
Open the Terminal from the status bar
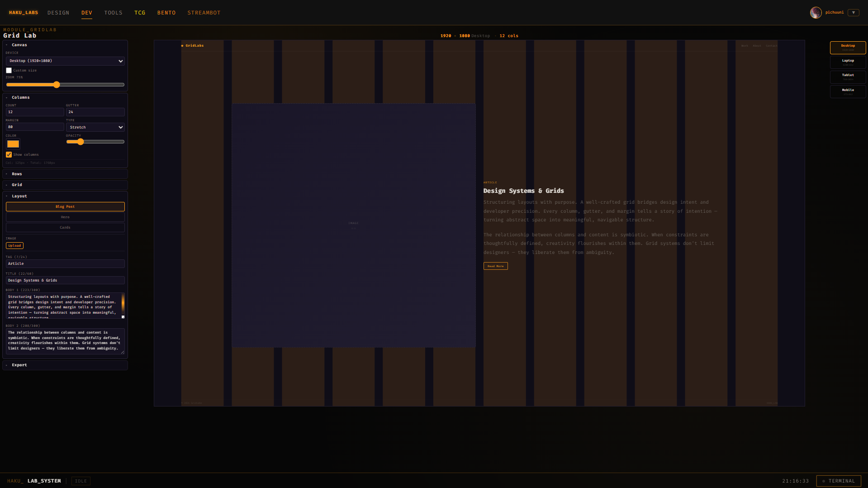838,481
